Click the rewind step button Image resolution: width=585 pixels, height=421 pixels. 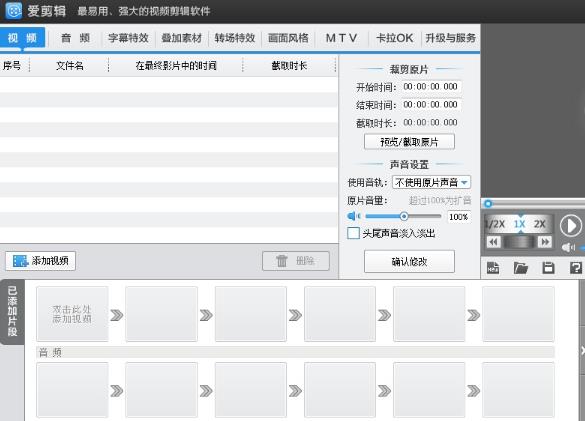[493, 242]
